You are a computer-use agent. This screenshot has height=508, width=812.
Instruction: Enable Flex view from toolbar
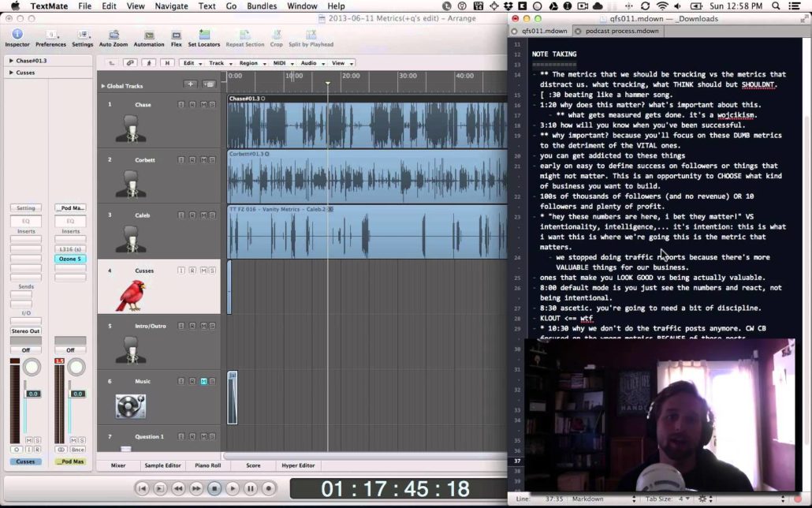coord(177,35)
